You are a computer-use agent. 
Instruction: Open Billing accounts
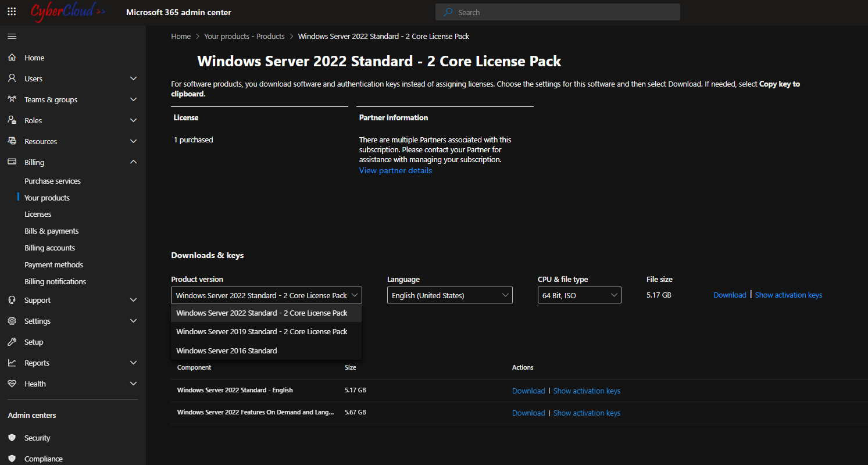pos(49,248)
